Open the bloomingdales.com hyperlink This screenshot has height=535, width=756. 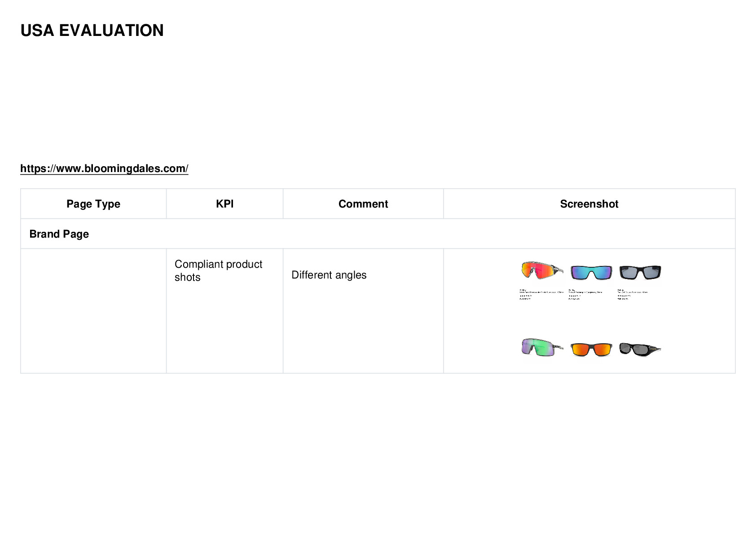(104, 168)
